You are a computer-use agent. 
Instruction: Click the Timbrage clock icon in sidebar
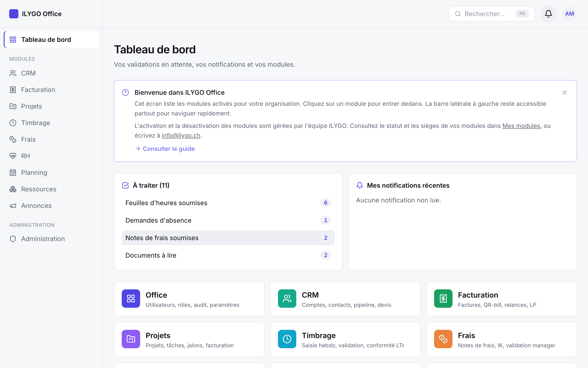pyautogui.click(x=13, y=123)
